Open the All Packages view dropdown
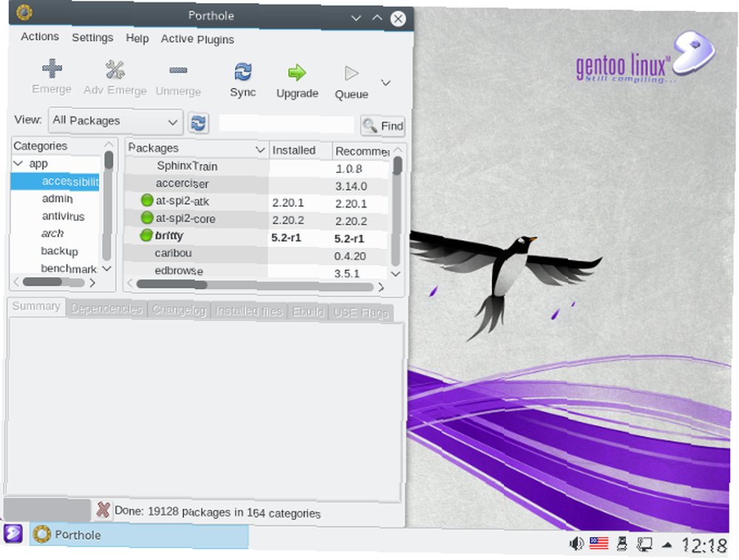 (115, 121)
